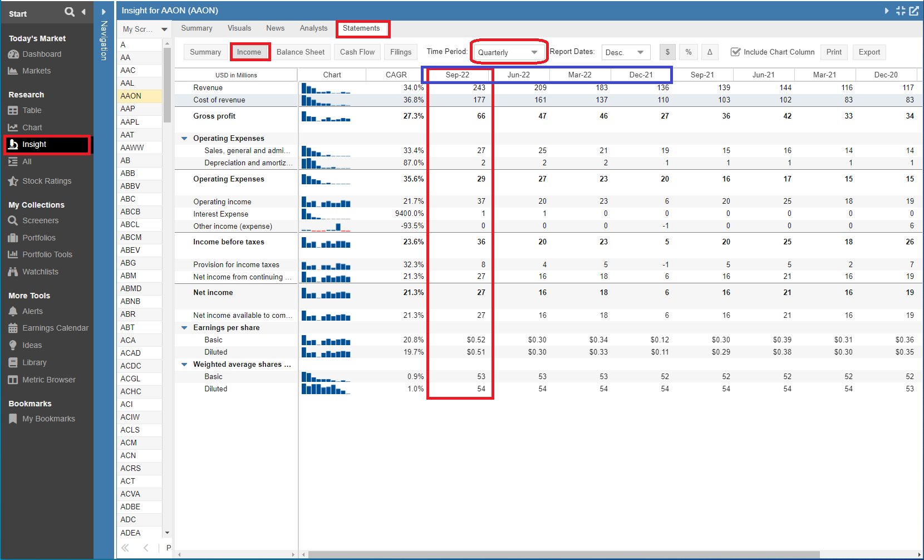Select ticker ABNB in the list
This screenshot has width=924, height=560.
[x=140, y=301]
